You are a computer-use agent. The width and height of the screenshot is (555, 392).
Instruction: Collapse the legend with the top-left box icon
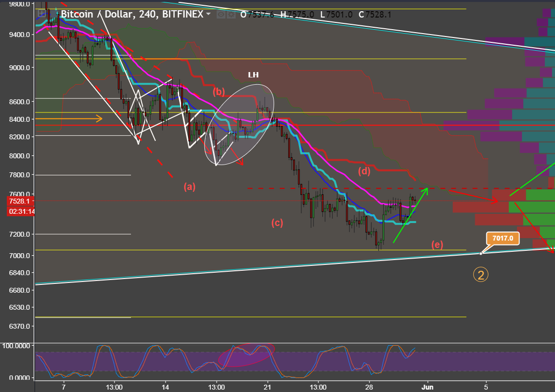42,14
